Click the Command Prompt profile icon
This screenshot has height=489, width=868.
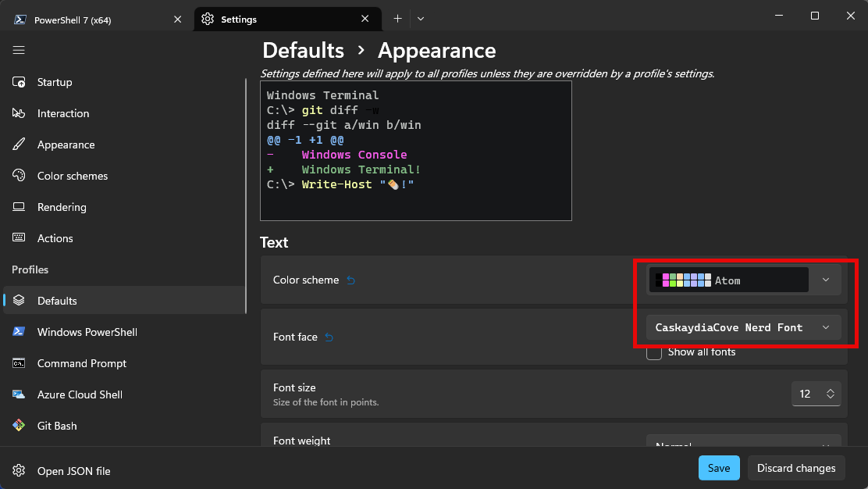[x=19, y=363]
